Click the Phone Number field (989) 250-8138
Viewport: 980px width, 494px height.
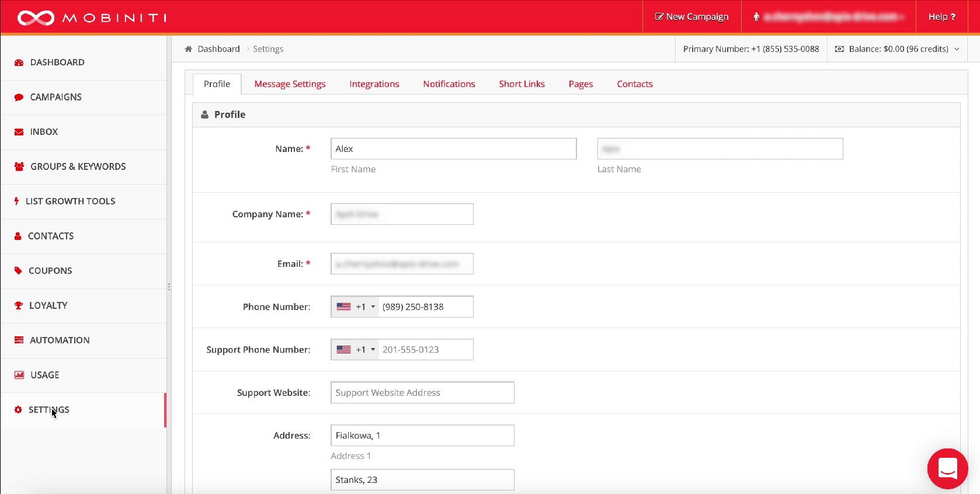click(x=426, y=307)
